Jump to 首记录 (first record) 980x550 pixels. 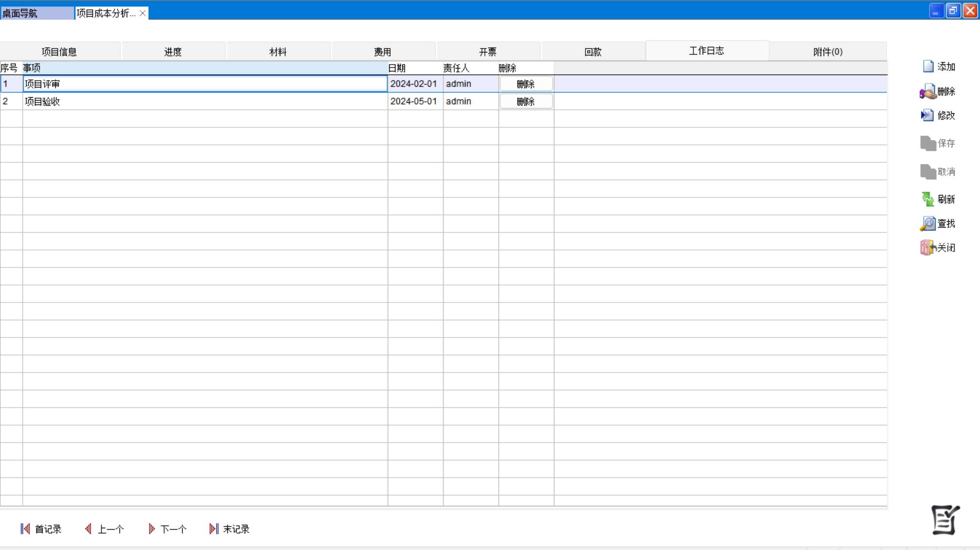click(41, 529)
